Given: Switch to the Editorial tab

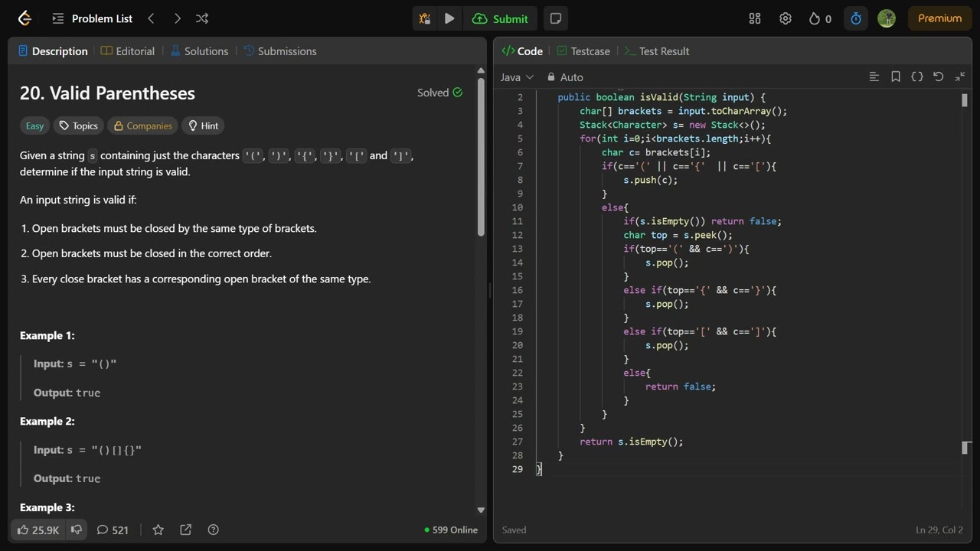Looking at the screenshot, I should tap(128, 51).
